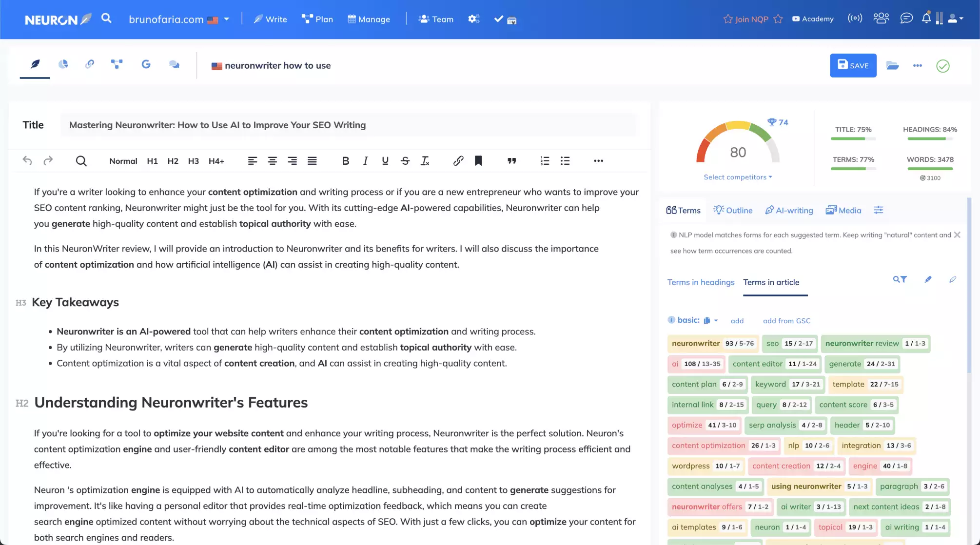
Task: Expand Select competitors dropdown
Action: (x=738, y=177)
